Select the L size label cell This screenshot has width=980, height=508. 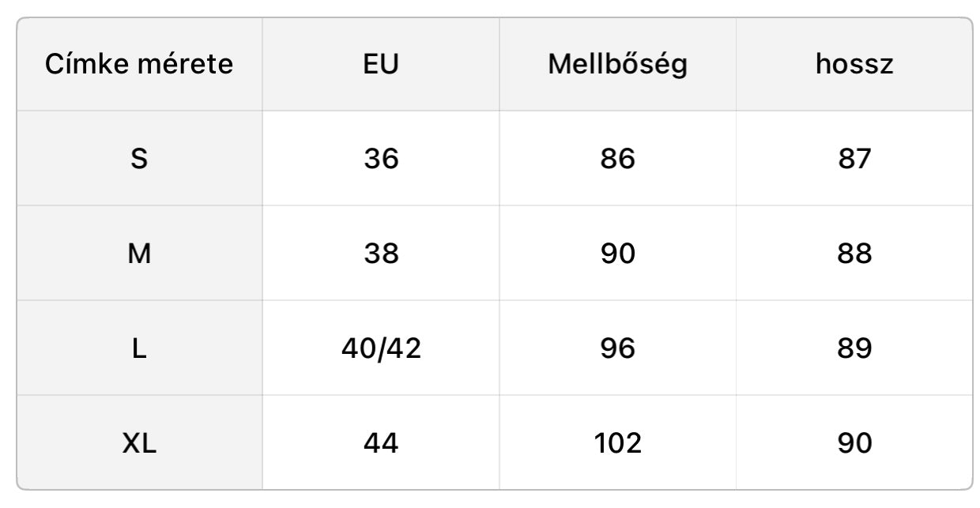point(139,348)
